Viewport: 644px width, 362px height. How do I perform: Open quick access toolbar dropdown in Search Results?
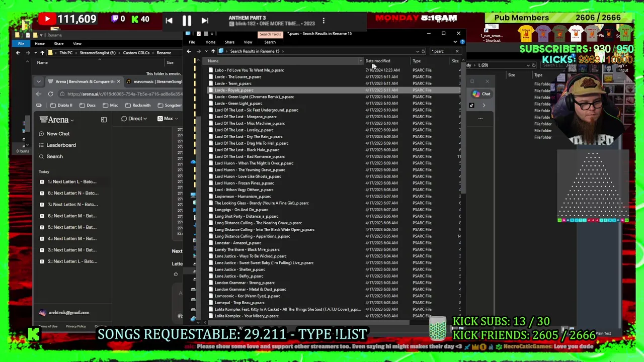[212, 34]
